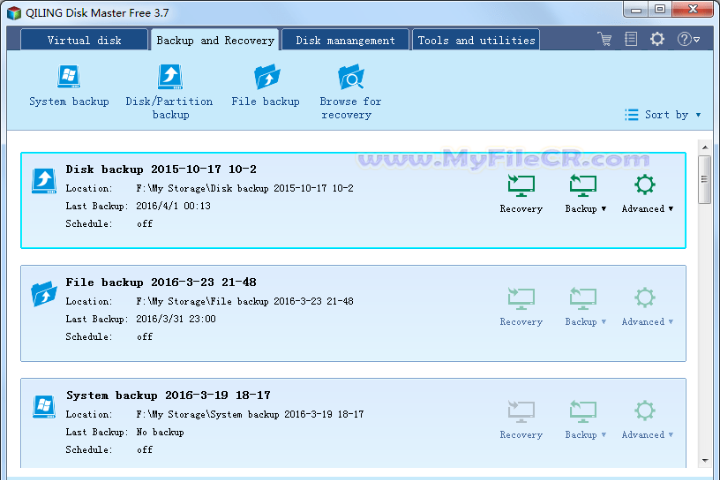
Task: Click location path 'F:\My Storage\Disk backup 2015-10-17 10-2'
Action: pos(245,188)
